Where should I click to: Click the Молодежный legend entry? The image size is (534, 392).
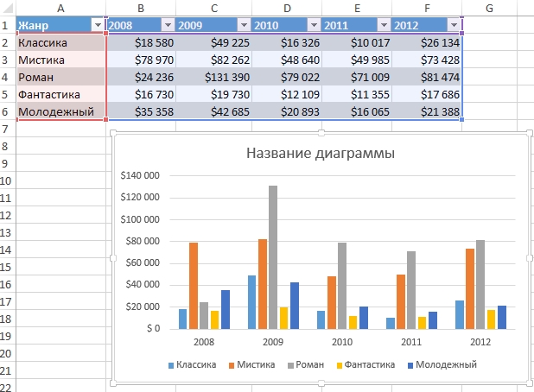click(445, 365)
